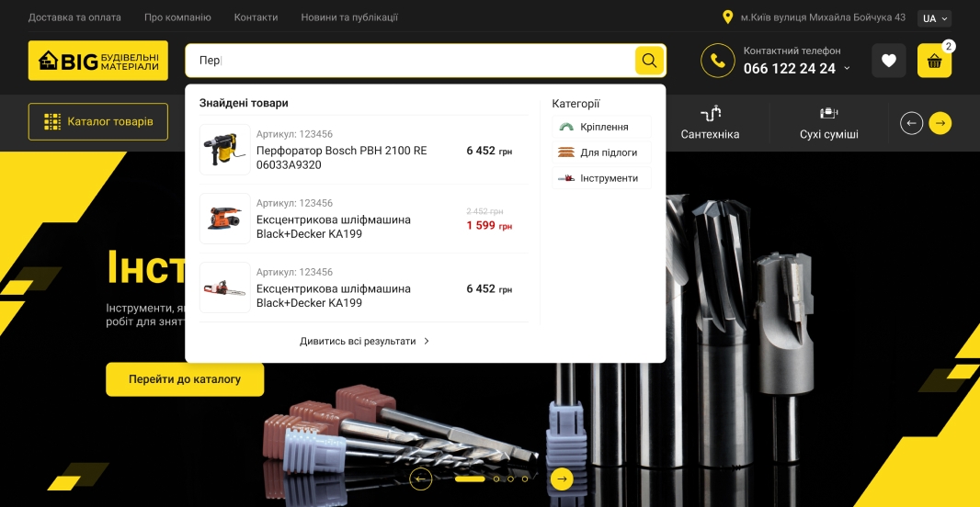Advance to next banner slide

(561, 479)
